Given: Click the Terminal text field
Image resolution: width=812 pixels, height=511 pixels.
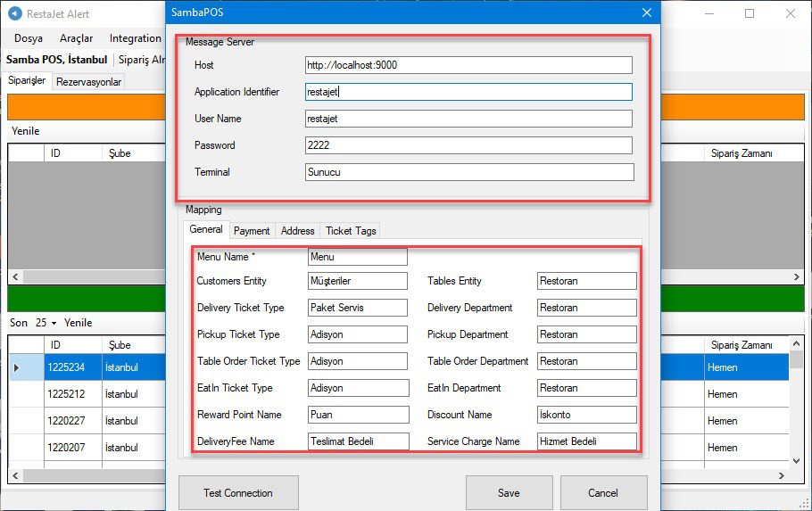Looking at the screenshot, I should [x=468, y=172].
